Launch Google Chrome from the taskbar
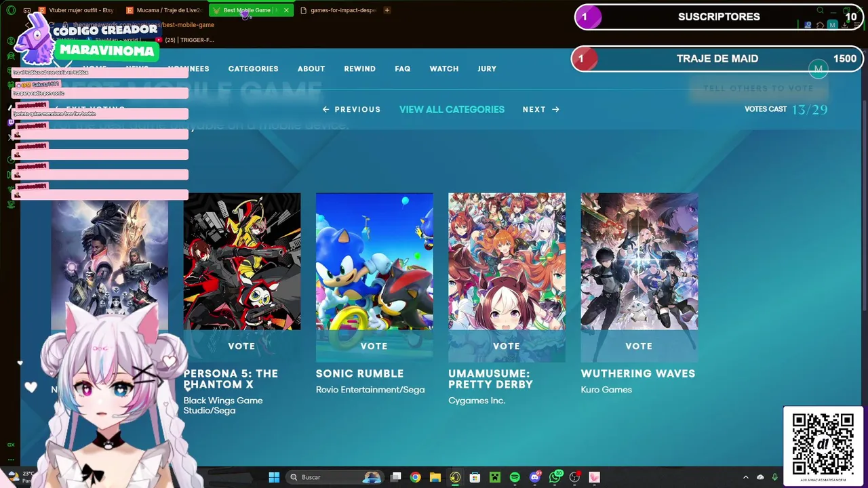Image resolution: width=868 pixels, height=488 pixels. (x=416, y=477)
